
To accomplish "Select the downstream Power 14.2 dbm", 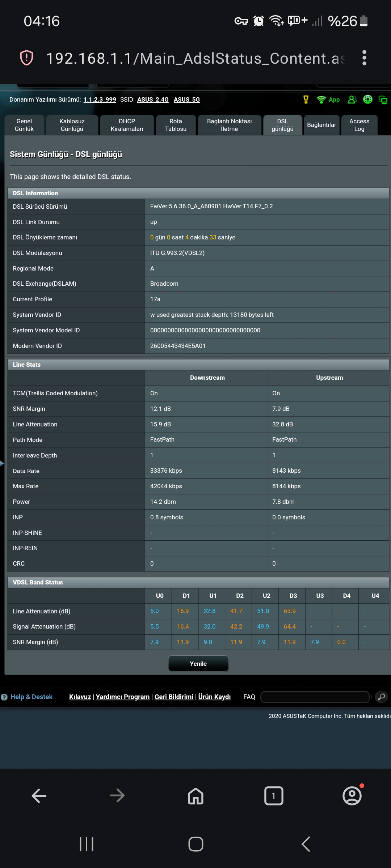I will point(163,502).
